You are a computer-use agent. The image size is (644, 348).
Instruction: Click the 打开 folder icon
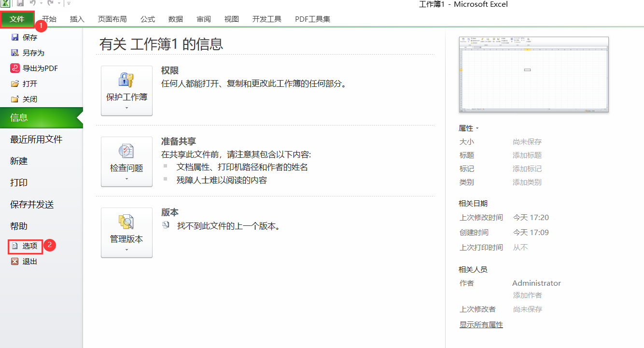point(15,84)
